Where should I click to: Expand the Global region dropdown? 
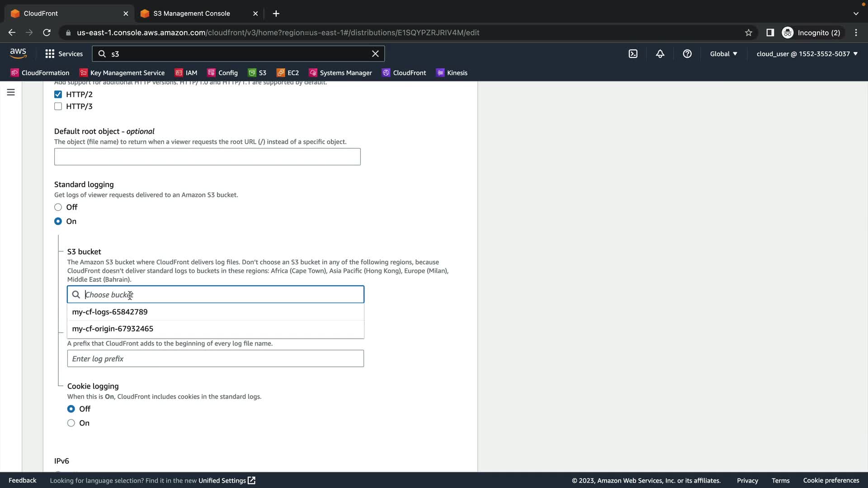[x=723, y=54]
